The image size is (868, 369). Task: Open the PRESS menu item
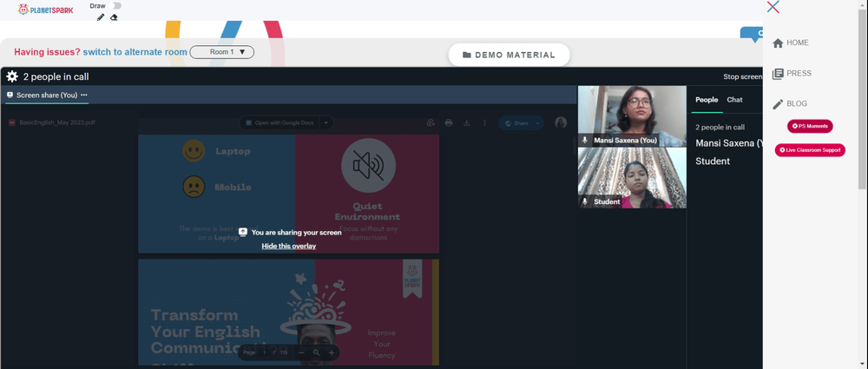pyautogui.click(x=792, y=73)
